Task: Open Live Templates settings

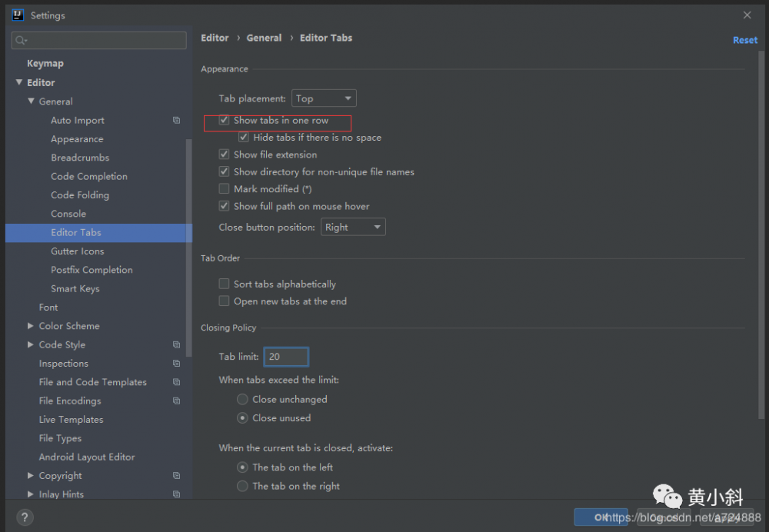Action: point(71,419)
